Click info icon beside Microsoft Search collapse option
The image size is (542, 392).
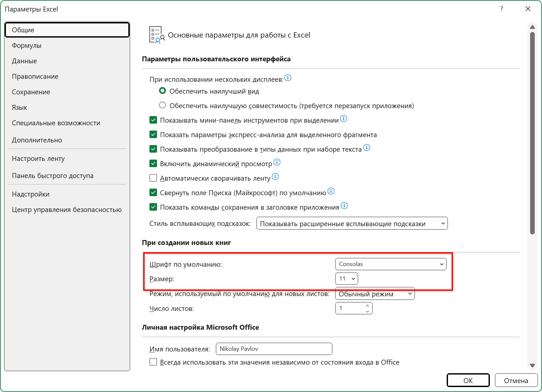coord(331,191)
